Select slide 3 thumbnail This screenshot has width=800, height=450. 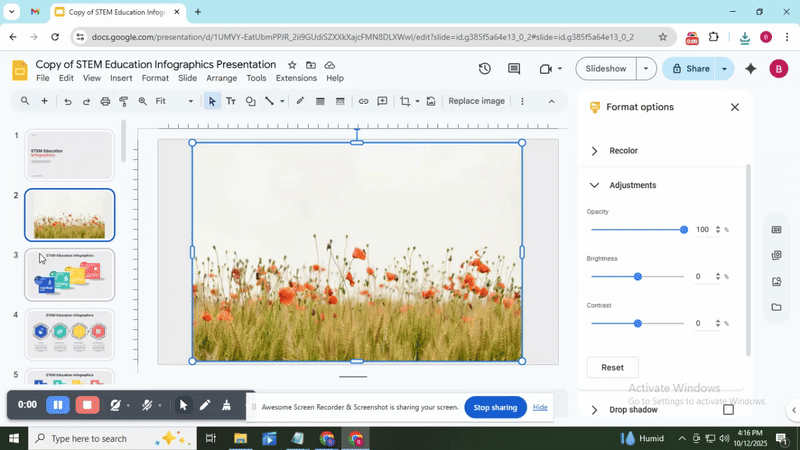pos(70,275)
